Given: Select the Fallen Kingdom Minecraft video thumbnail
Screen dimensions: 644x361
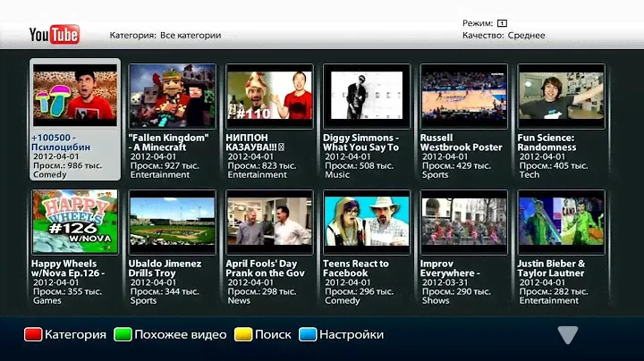Looking at the screenshot, I should (x=172, y=95).
